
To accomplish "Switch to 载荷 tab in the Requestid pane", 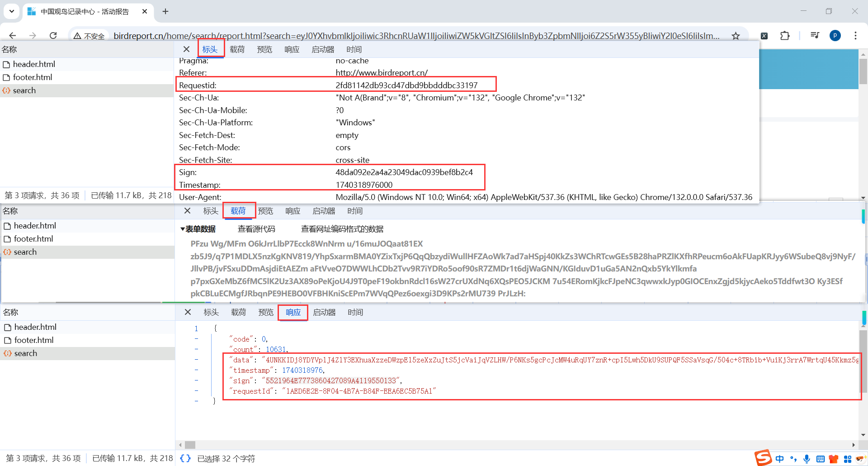I will (x=237, y=49).
